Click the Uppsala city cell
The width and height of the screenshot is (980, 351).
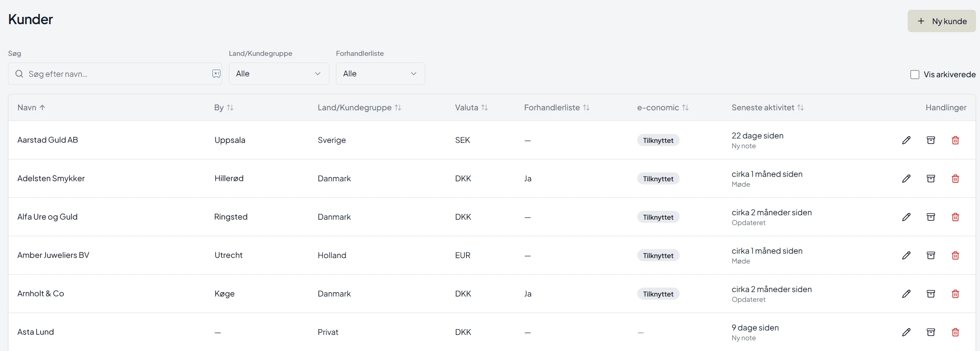[230, 140]
